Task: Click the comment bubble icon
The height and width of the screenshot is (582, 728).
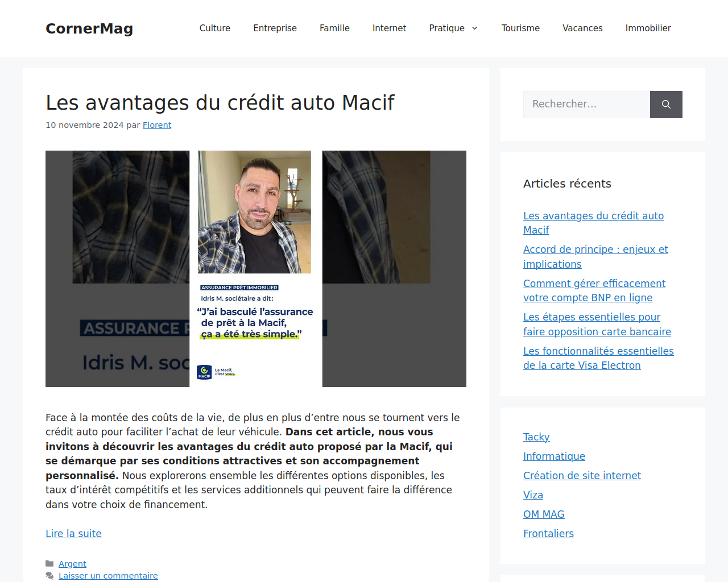Action: [x=49, y=576]
